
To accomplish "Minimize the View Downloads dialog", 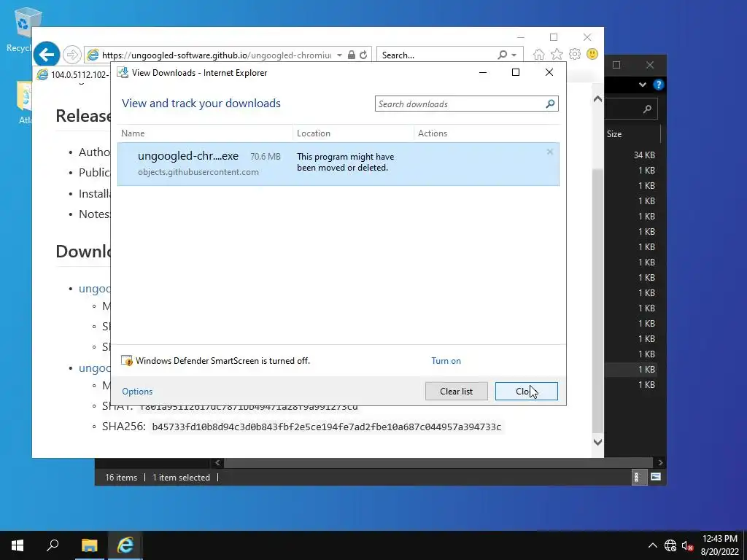I will click(483, 72).
